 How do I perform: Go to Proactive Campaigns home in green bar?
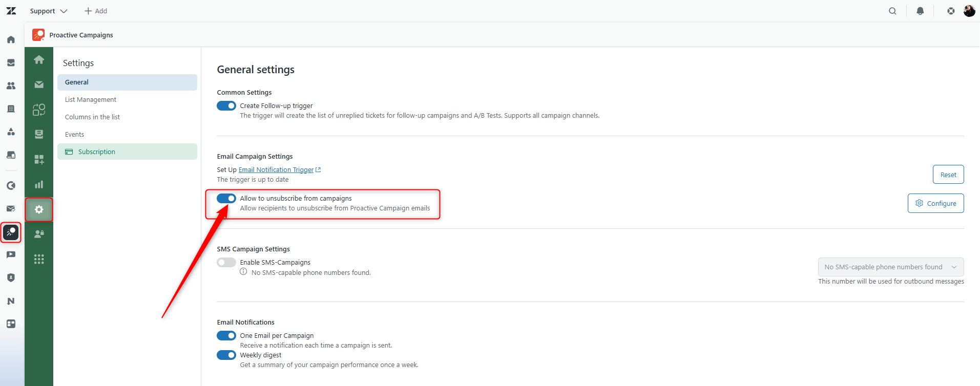39,59
